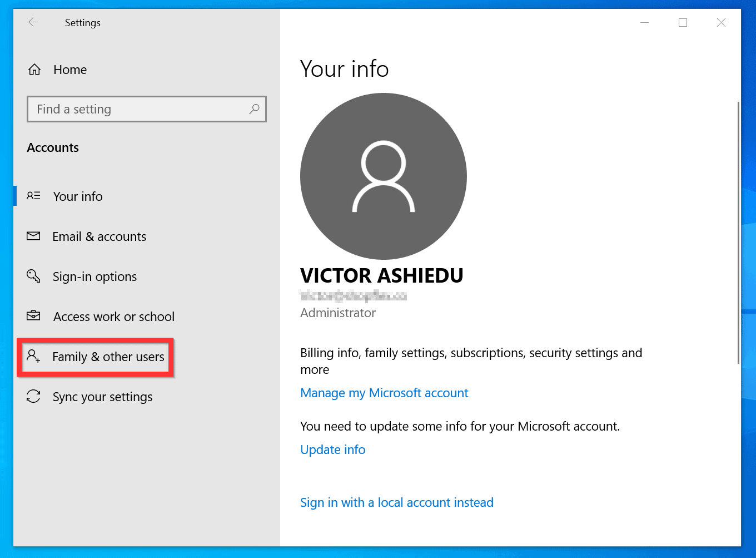The height and width of the screenshot is (558, 756).
Task: Open the Email & accounts settings page
Action: (99, 236)
